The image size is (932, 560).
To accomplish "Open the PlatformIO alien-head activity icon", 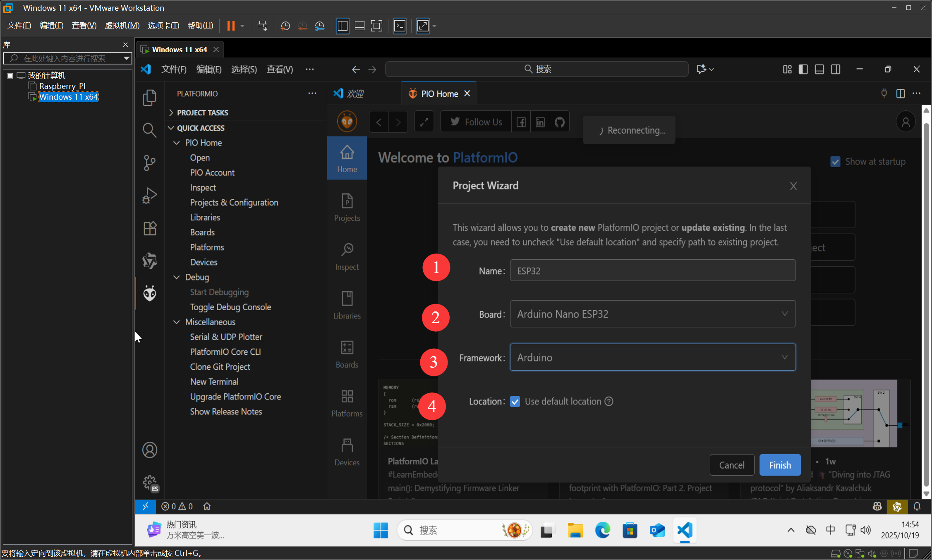I will 149,293.
